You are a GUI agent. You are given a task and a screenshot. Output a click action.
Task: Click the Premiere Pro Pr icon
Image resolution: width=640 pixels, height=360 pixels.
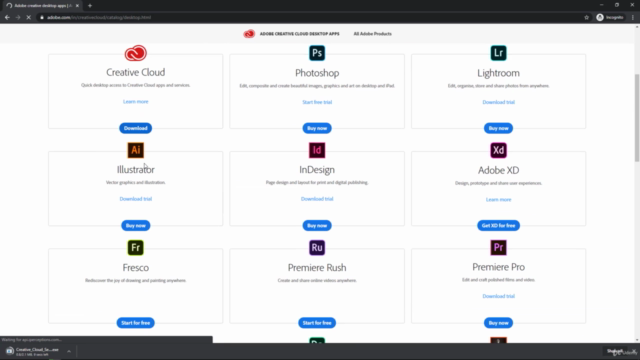tap(498, 247)
